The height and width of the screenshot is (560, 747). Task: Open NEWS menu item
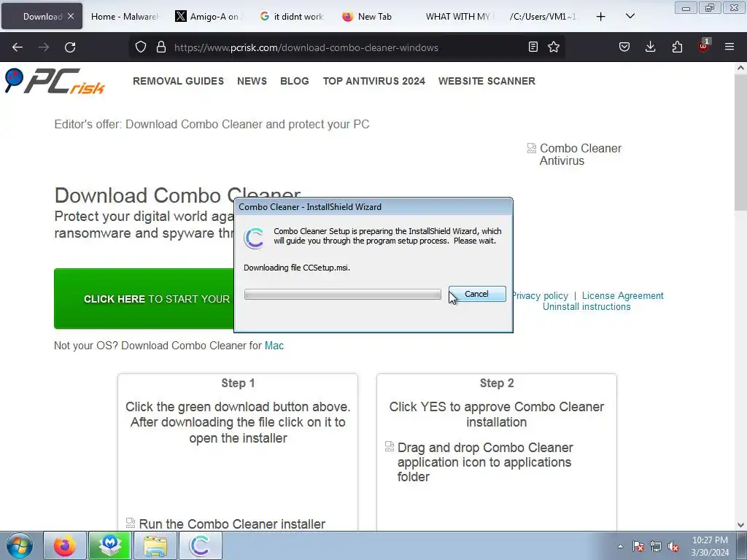point(252,81)
